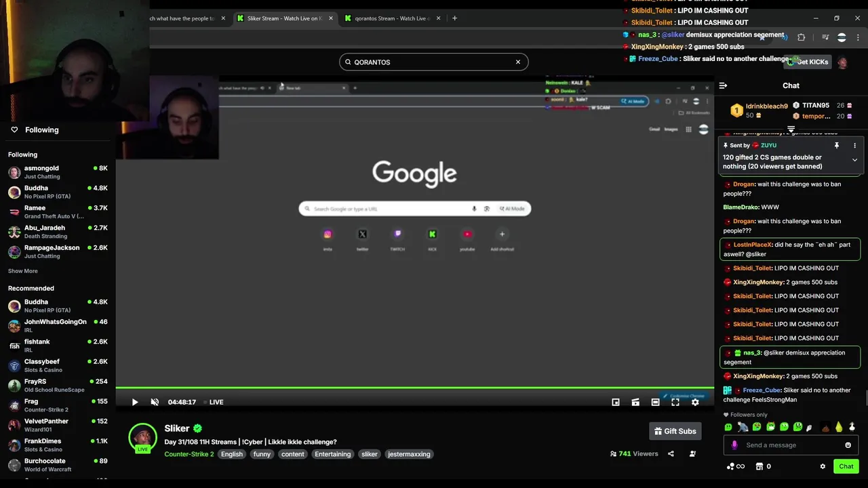Open RampageJackson channel in sidebar
868x488 pixels.
coord(58,251)
